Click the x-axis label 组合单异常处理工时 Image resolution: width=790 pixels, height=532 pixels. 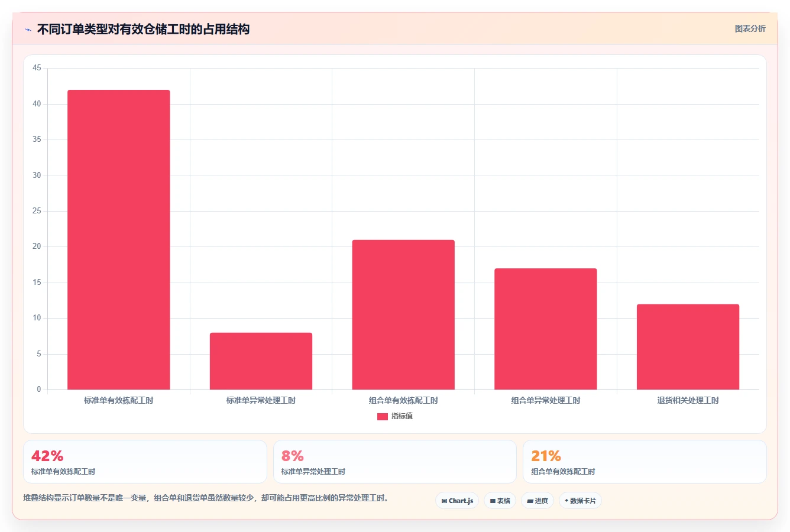click(546, 401)
